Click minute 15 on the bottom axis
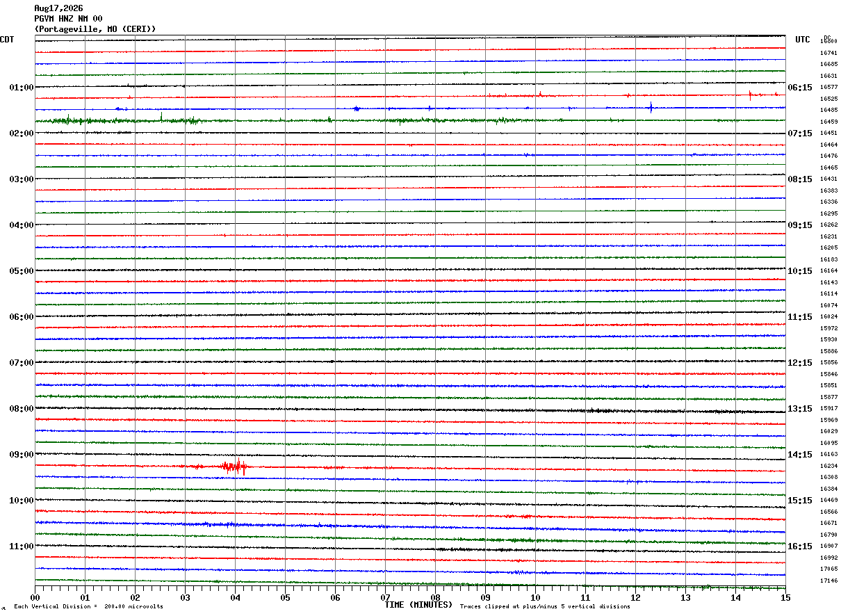This screenshot has height=616, width=841. coord(785,598)
